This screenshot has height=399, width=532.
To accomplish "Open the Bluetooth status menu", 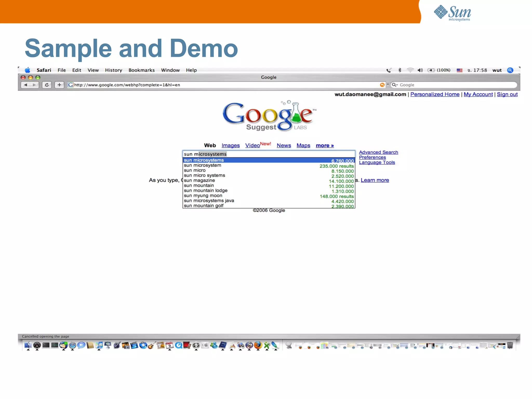I will (x=400, y=70).
